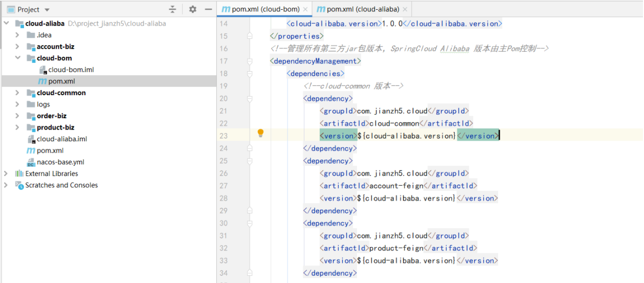Expand the .idea folder

click(17, 35)
